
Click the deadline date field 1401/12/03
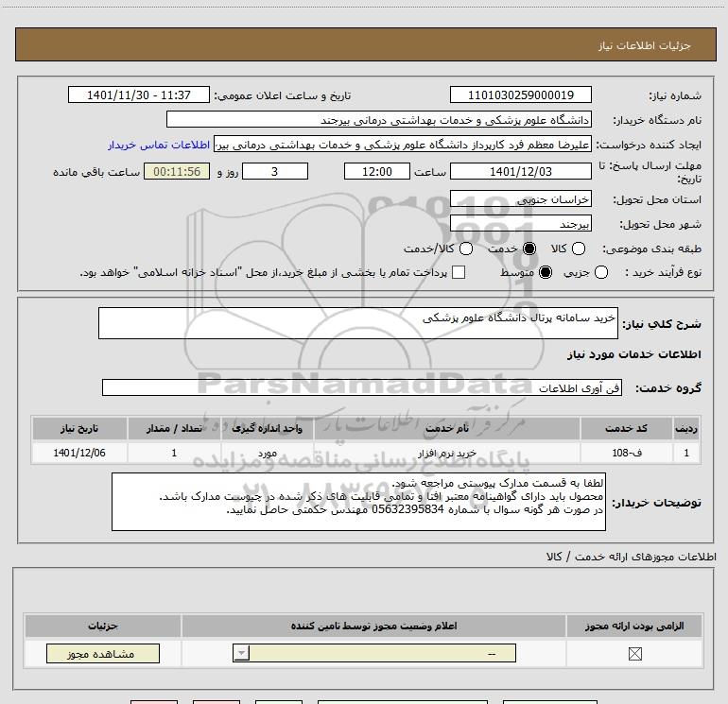tap(520, 171)
